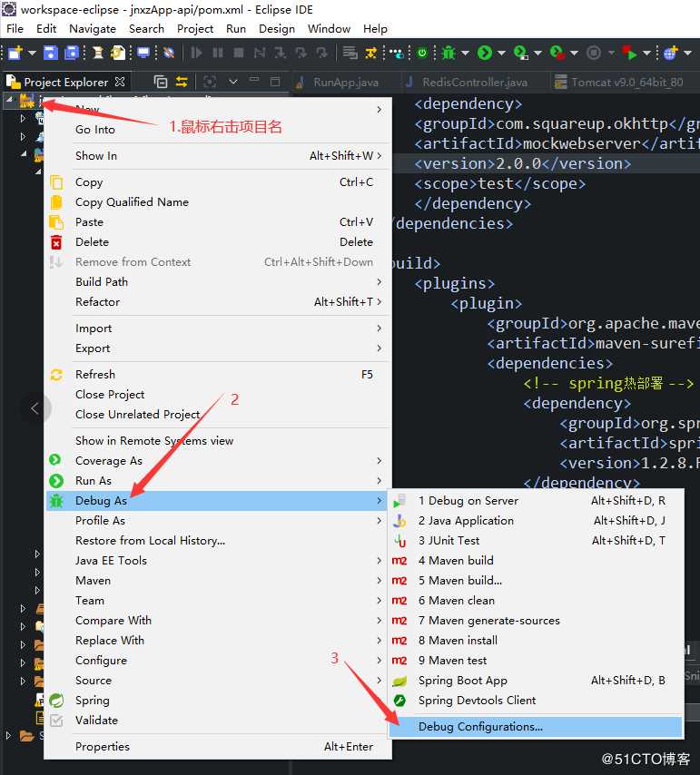Open the Debug launch dropdown arrow
The height and width of the screenshot is (775, 700).
click(465, 53)
